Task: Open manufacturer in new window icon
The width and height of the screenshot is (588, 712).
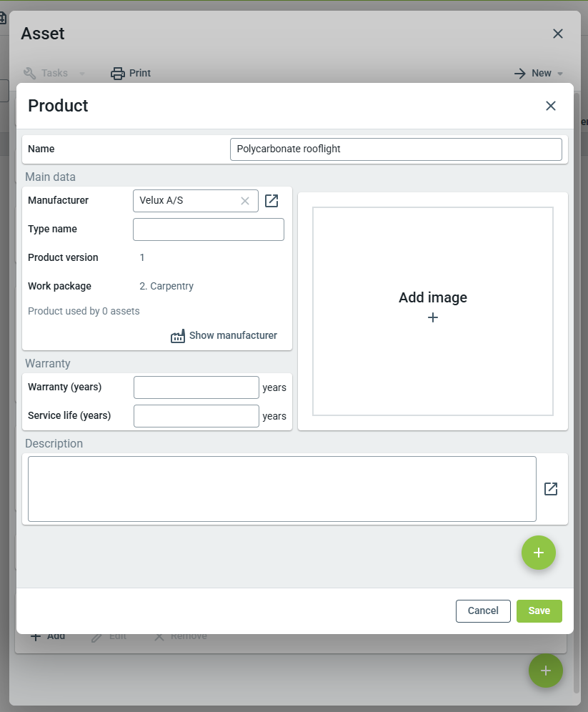Action: tap(271, 201)
